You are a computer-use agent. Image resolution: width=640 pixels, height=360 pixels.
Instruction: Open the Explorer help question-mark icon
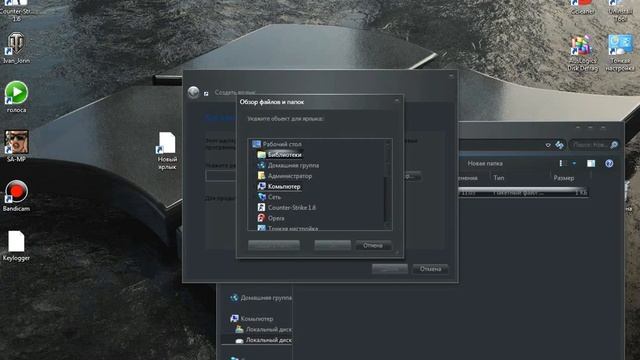point(609,164)
